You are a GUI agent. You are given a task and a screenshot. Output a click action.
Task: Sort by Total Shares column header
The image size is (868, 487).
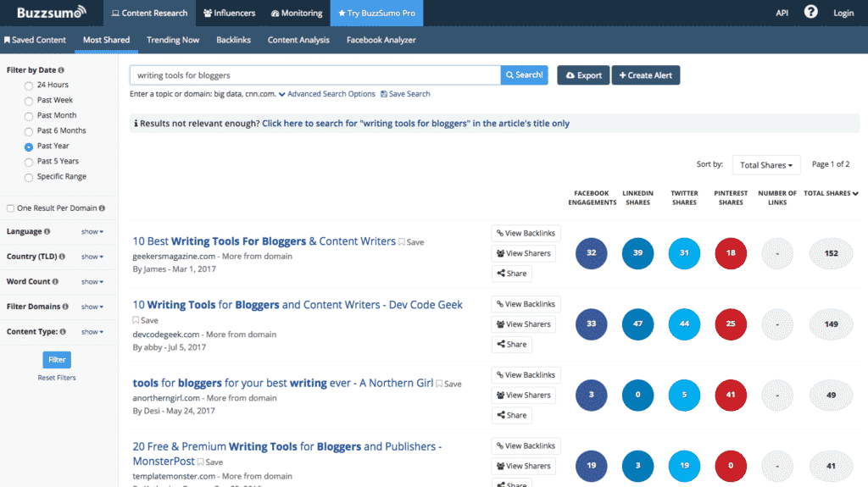[x=831, y=193]
